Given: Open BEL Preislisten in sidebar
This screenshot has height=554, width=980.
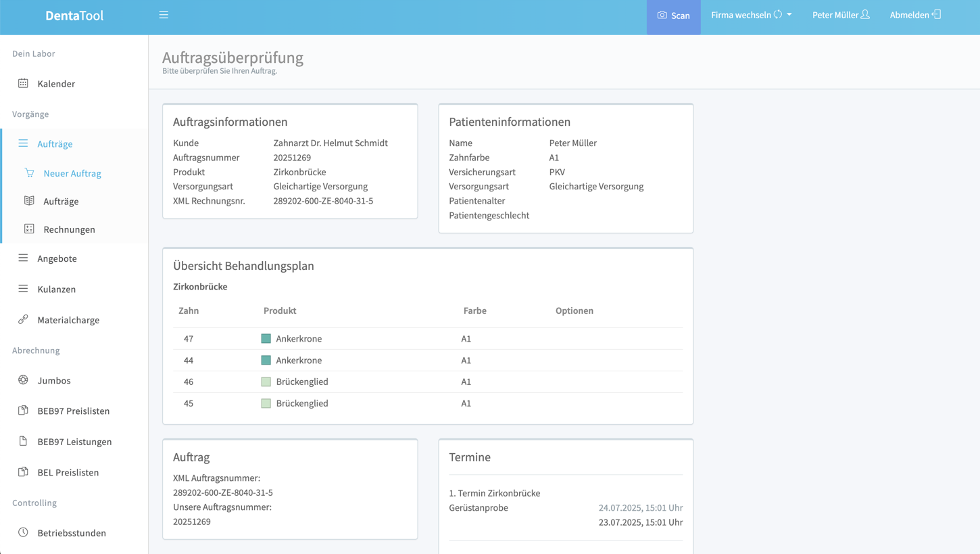Looking at the screenshot, I should (68, 472).
